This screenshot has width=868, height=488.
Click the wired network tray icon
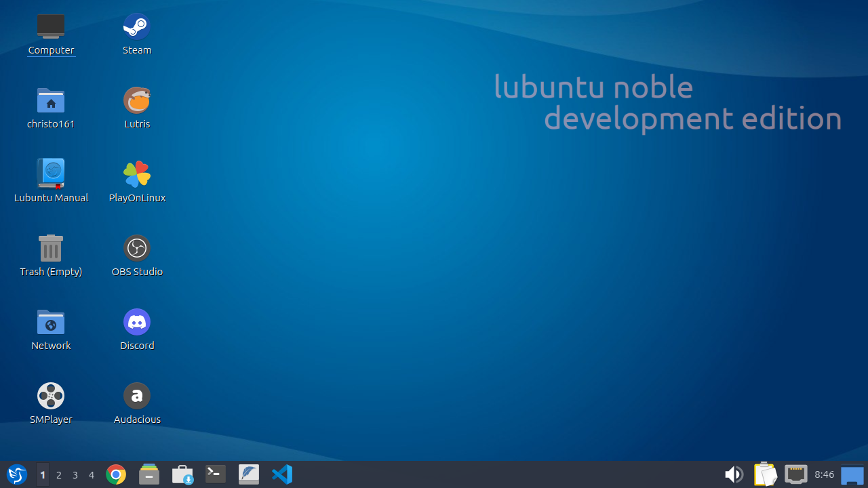coord(796,474)
